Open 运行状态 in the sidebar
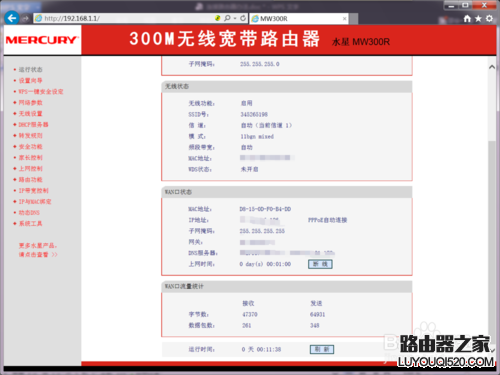 pyautogui.click(x=30, y=69)
